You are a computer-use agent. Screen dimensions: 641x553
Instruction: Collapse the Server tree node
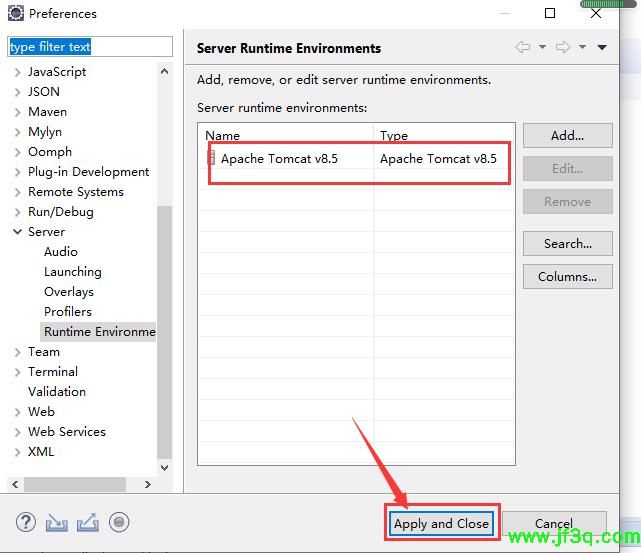point(17,232)
